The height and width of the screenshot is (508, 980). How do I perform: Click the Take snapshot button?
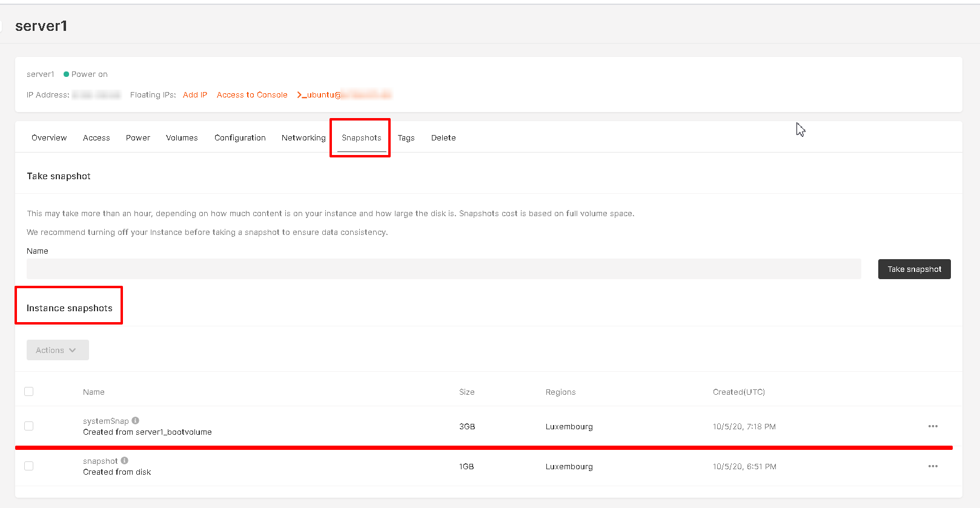pos(914,269)
